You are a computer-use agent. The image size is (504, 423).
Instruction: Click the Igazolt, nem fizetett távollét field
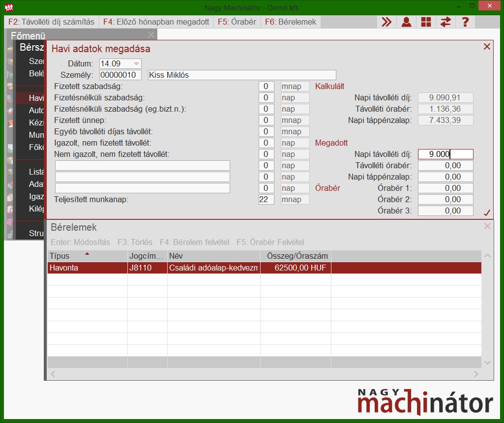[266, 143]
